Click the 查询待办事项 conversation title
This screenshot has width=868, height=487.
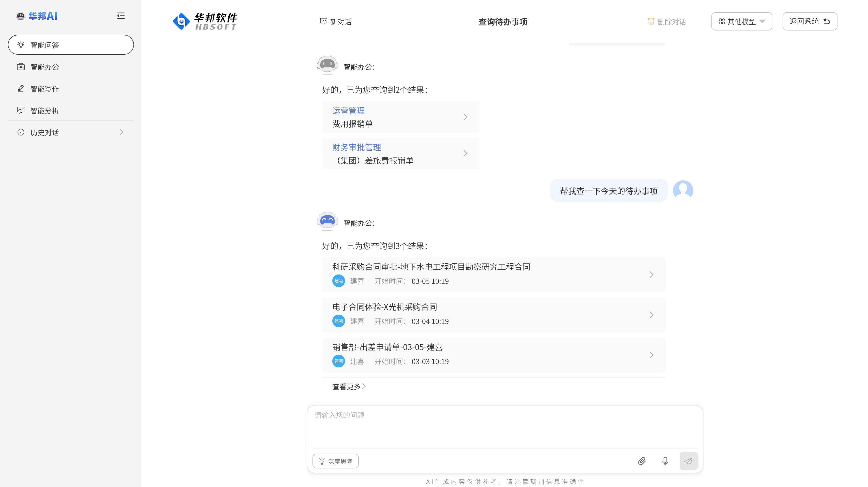503,22
